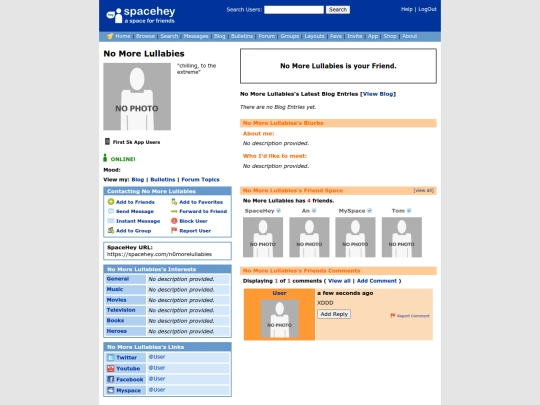Open the Bulletins link under View my
Screen dimensions: 540x405
coord(163,179)
